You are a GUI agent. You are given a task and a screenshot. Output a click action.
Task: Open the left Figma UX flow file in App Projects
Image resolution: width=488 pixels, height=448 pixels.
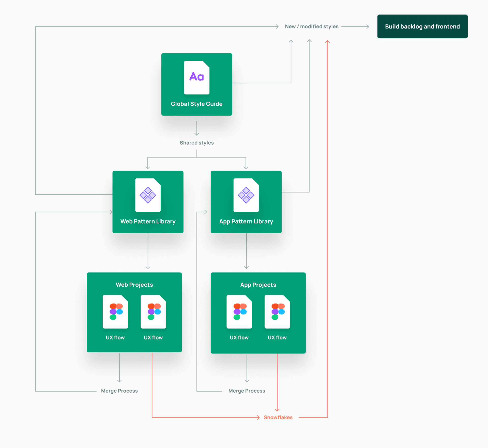[x=239, y=312]
